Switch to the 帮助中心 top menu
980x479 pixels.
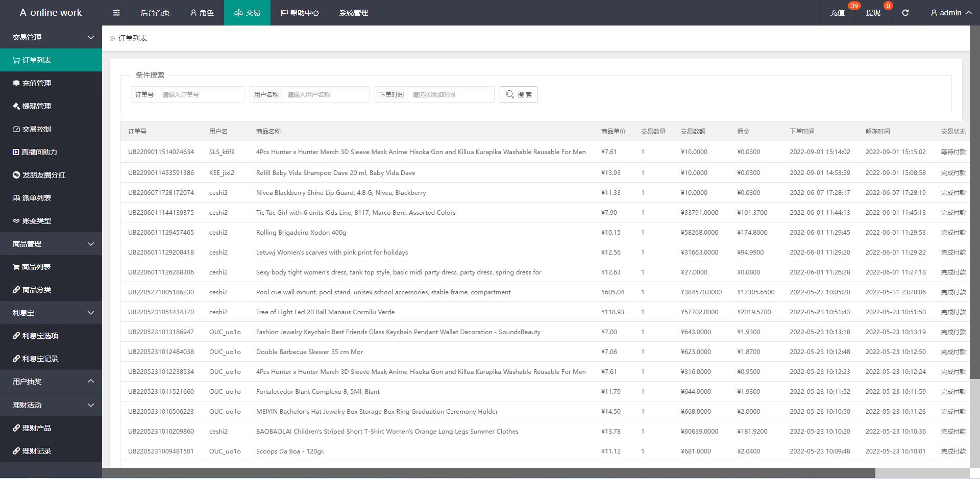pyautogui.click(x=300, y=13)
